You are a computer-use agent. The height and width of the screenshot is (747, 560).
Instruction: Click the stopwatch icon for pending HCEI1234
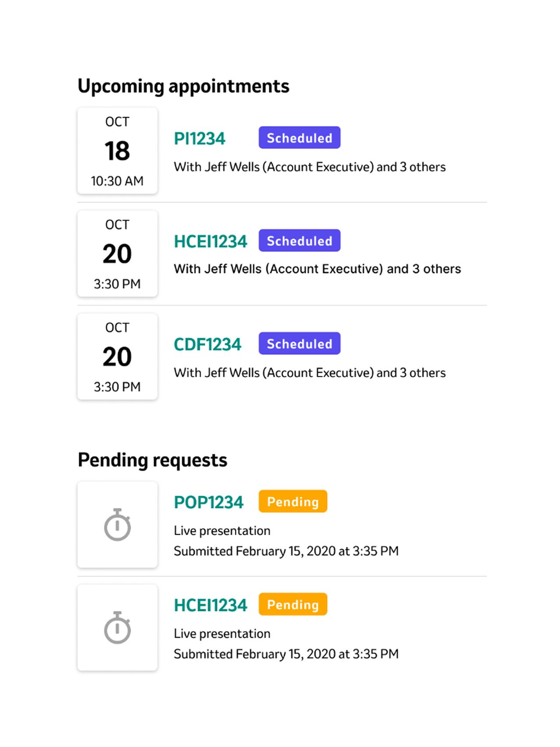point(117,627)
